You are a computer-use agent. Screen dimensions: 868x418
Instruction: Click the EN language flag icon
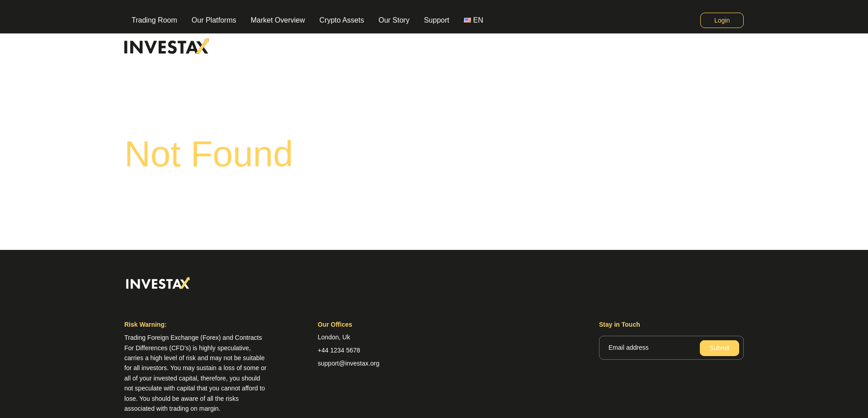click(467, 20)
